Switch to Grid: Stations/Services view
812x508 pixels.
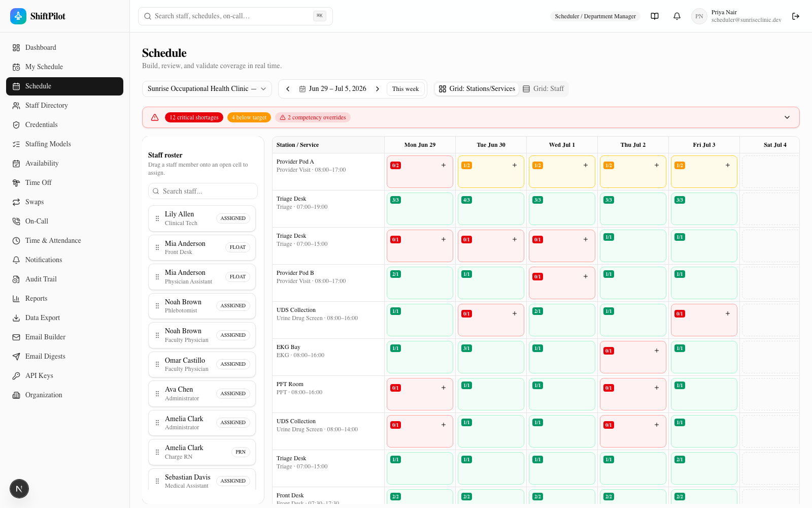[x=477, y=89]
